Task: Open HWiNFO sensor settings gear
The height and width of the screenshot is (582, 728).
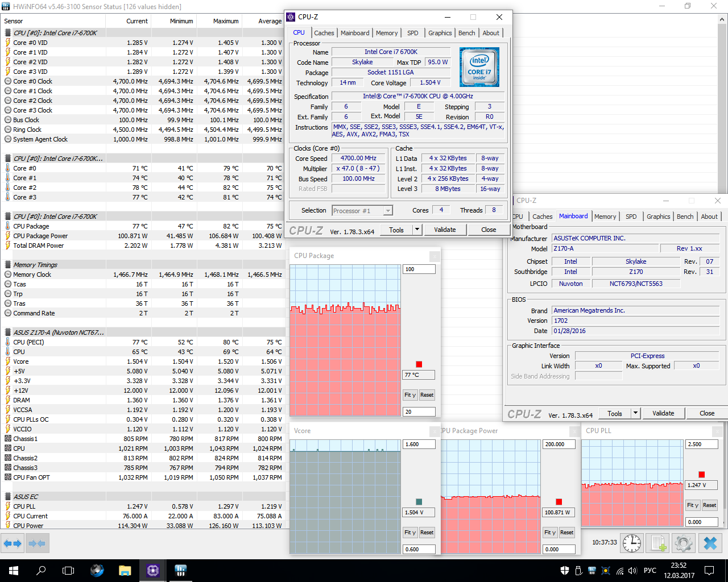Action: (684, 543)
